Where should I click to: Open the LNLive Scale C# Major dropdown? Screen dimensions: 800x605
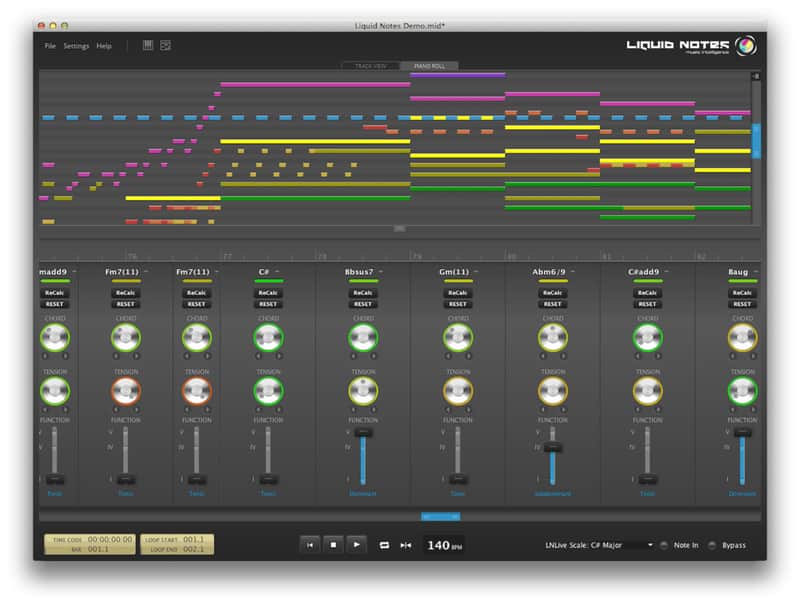click(599, 545)
